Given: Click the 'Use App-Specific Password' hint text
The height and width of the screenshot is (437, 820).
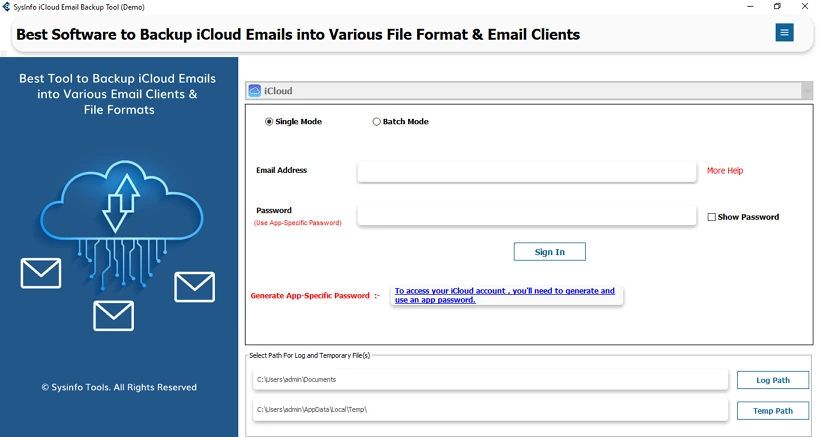Looking at the screenshot, I should pos(298,223).
